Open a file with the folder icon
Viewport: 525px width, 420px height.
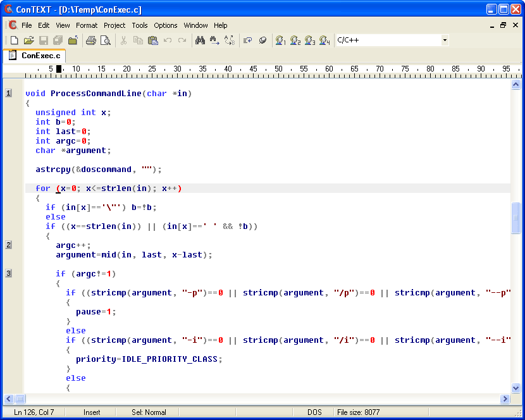pyautogui.click(x=28, y=40)
